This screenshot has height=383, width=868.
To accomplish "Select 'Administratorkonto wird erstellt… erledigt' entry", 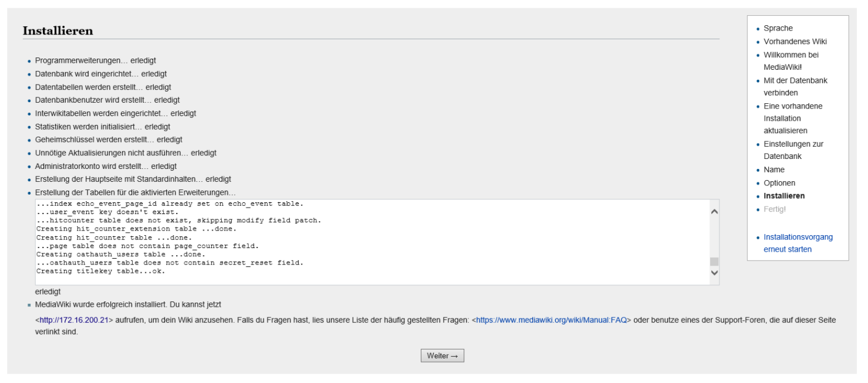I will tap(106, 166).
